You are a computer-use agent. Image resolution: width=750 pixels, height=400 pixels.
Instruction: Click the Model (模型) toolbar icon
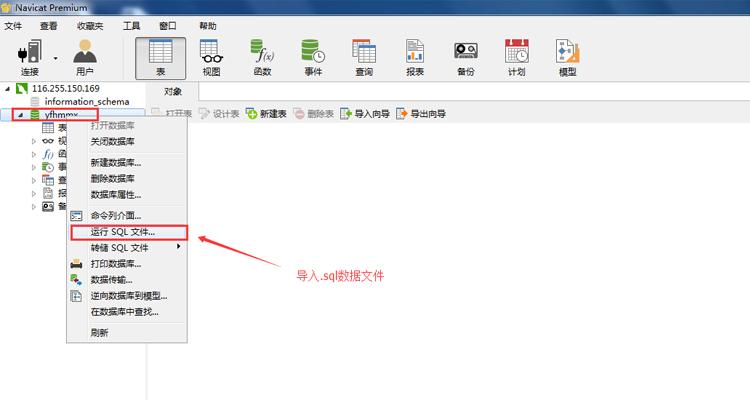(567, 56)
